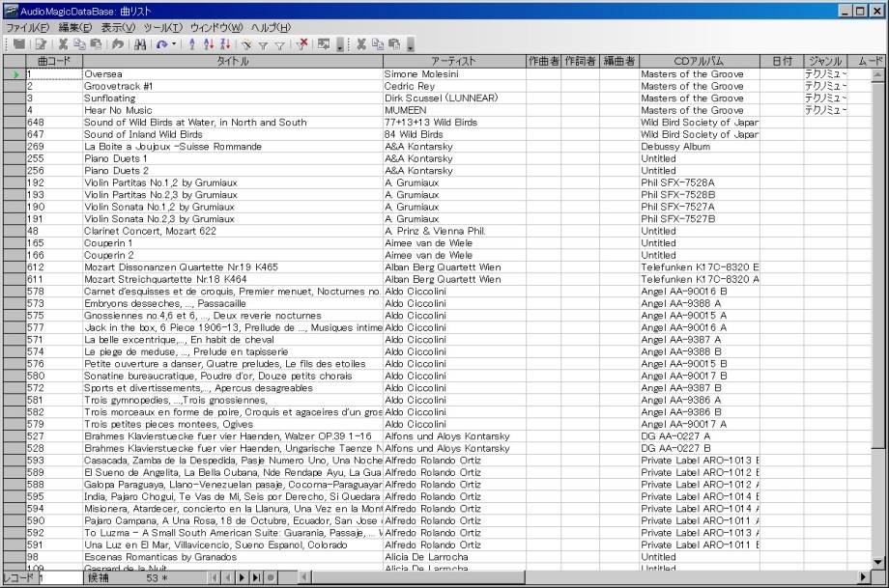Click the 日付 column header

(782, 61)
